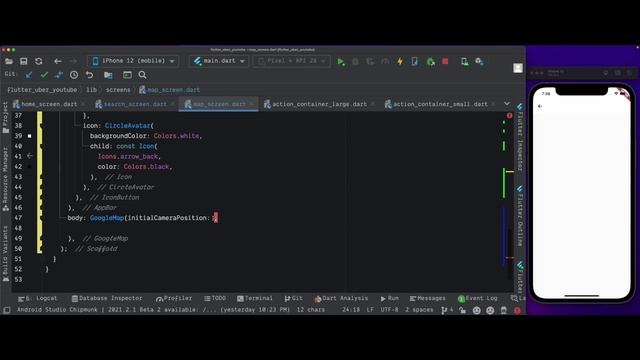Viewport: 640px width, 360px height.
Task: Click the Git Commit green checkmark
Action: pos(44,75)
